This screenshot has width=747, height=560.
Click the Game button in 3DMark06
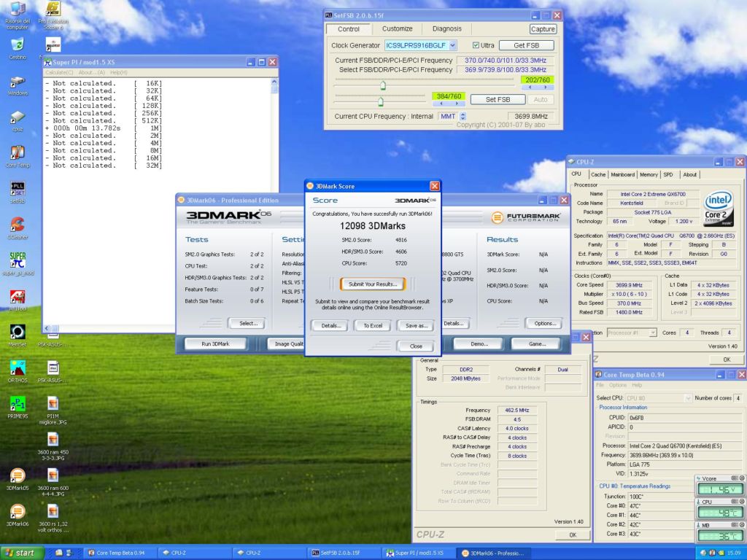537,344
